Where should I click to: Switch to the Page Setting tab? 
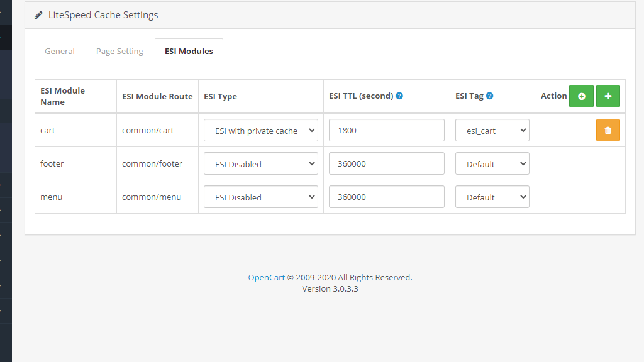(x=119, y=51)
